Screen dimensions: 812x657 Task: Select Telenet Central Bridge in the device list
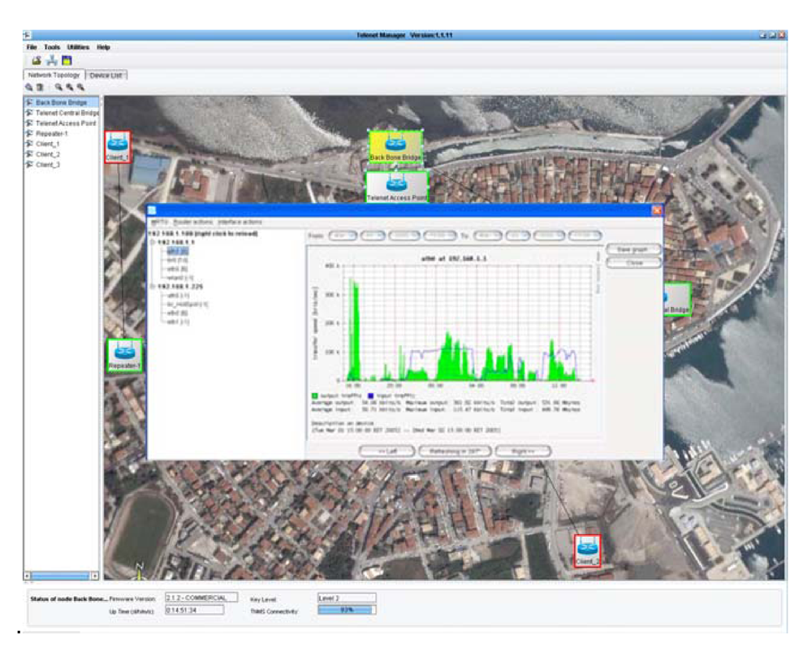(x=67, y=113)
